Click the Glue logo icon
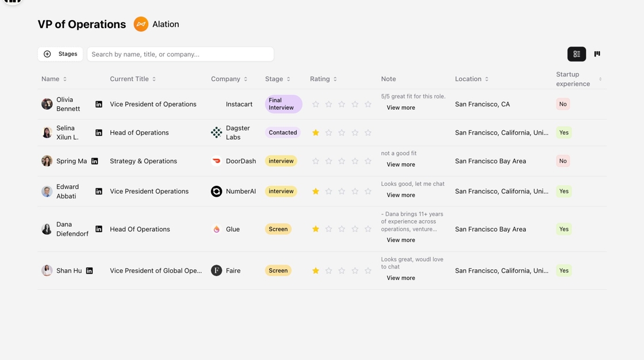The width and height of the screenshot is (644, 360). tap(216, 229)
